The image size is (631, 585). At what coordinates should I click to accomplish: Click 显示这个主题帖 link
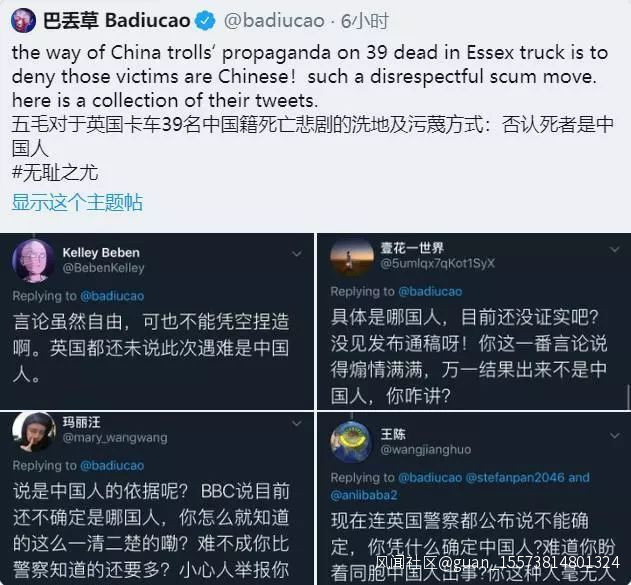click(x=77, y=202)
